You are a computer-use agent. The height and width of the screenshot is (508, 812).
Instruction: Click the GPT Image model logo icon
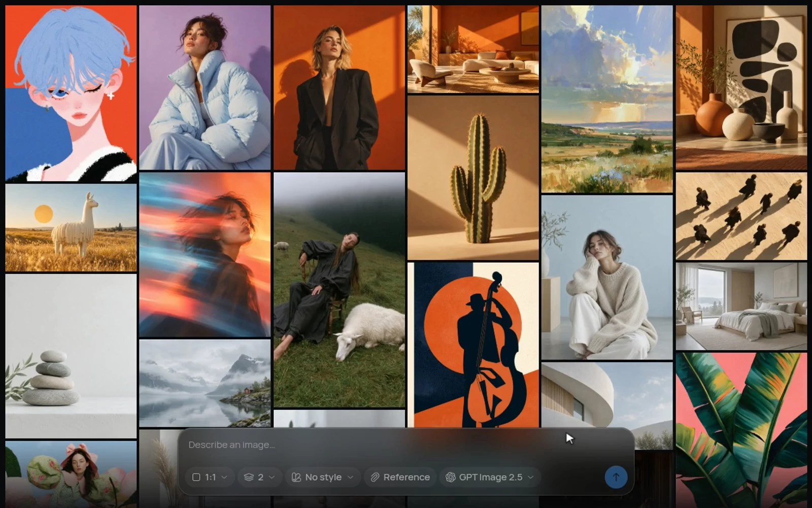click(450, 477)
